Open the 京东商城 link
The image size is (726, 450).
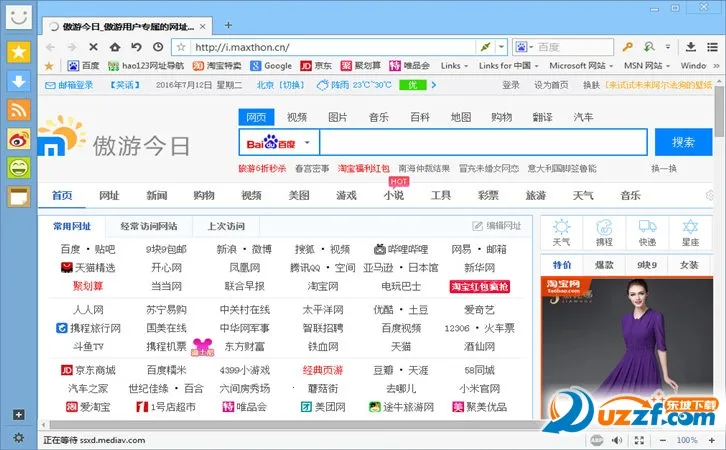pyautogui.click(x=94, y=371)
